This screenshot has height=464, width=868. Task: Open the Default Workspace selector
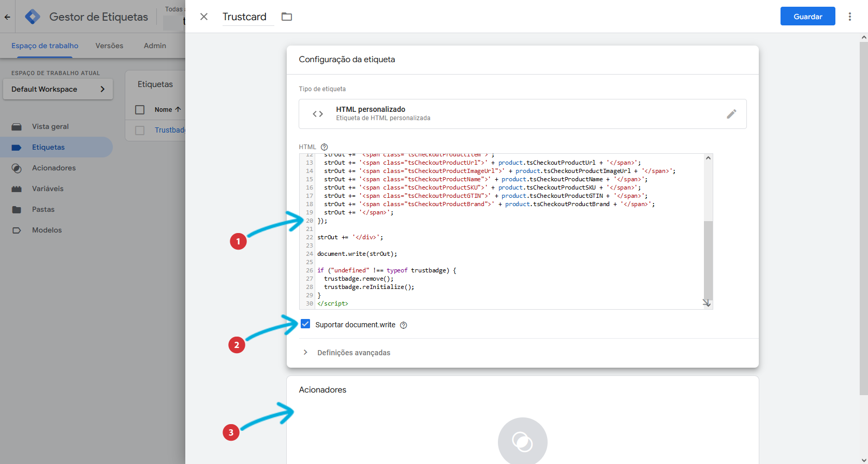(x=58, y=89)
